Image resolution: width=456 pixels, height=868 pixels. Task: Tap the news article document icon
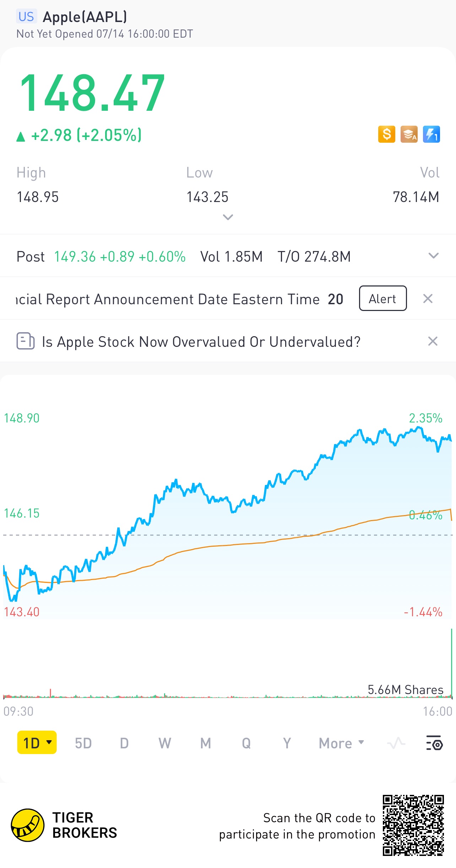26,341
